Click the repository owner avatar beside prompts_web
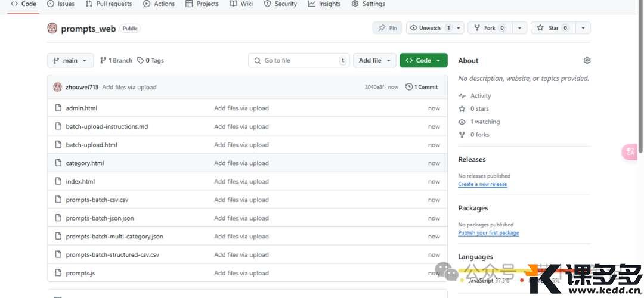Image resolution: width=644 pixels, height=298 pixels. (x=52, y=28)
